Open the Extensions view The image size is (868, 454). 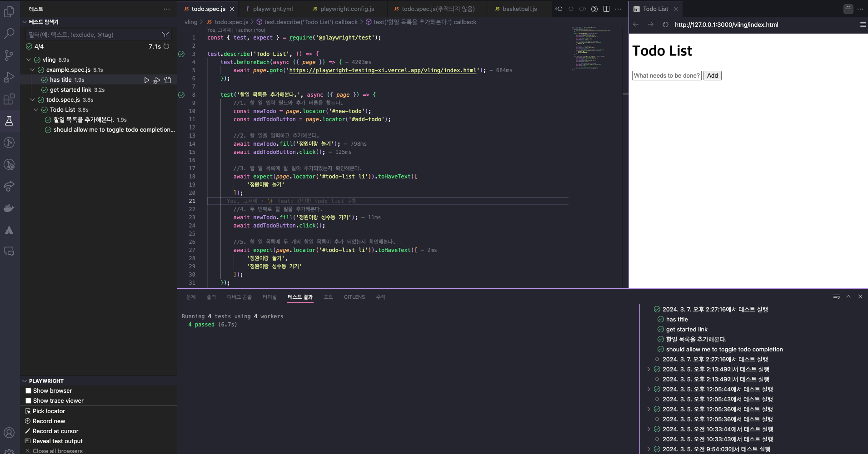coord(9,99)
